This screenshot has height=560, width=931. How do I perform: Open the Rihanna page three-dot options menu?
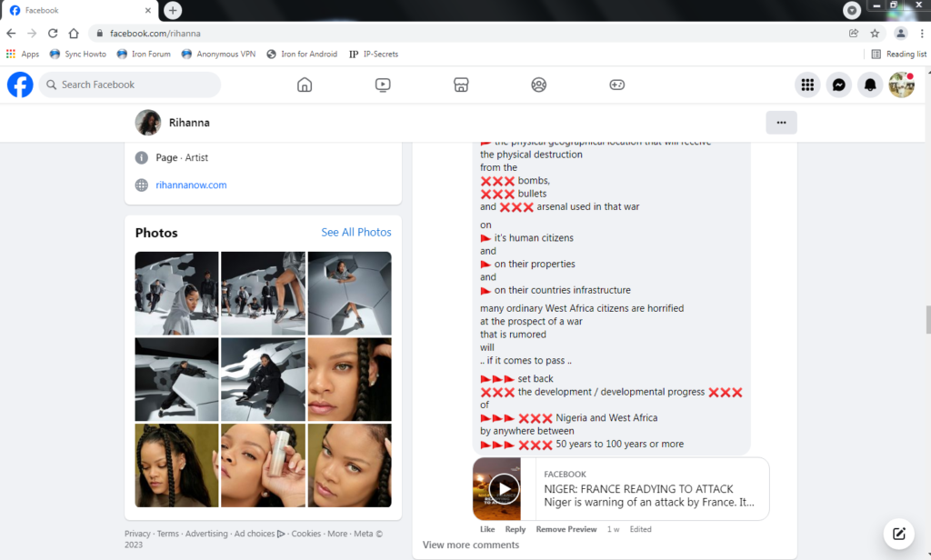[781, 123]
